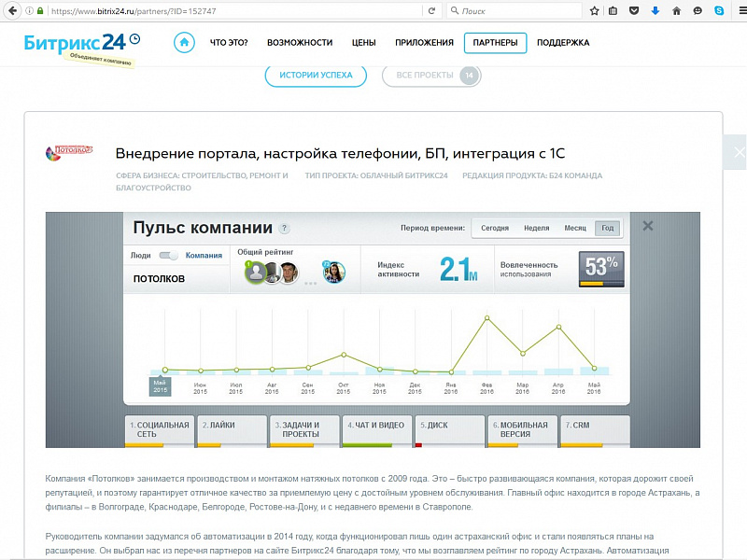747x560 pixels.
Task: Open the 7. CRM tile
Action: 595,431
